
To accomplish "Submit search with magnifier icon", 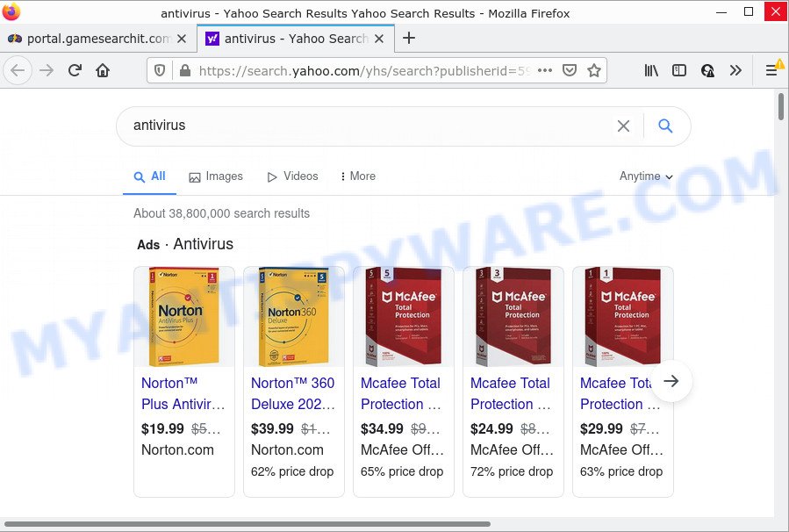I will (x=665, y=126).
